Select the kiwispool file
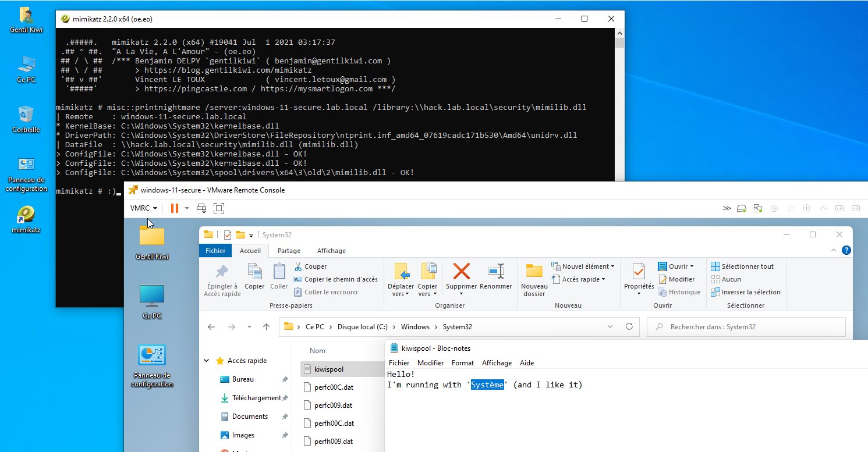The width and height of the screenshot is (868, 452). point(328,369)
